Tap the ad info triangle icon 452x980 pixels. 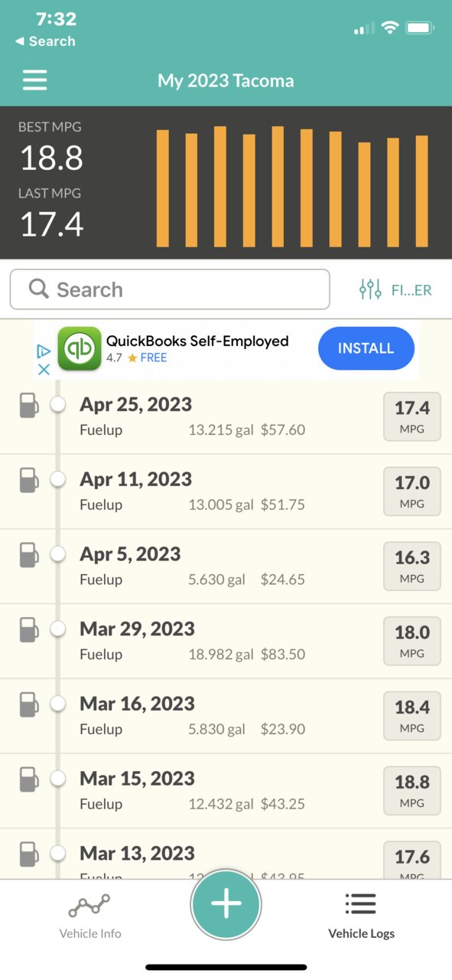(x=44, y=351)
